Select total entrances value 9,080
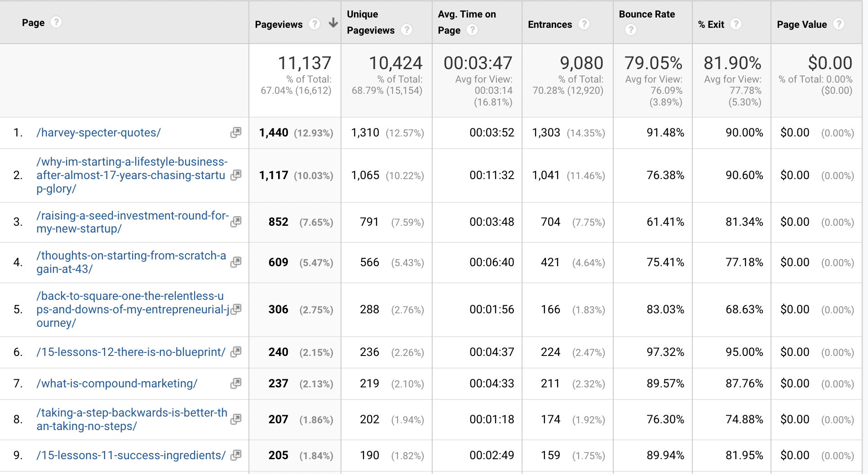Image resolution: width=868 pixels, height=474 pixels. pyautogui.click(x=581, y=63)
